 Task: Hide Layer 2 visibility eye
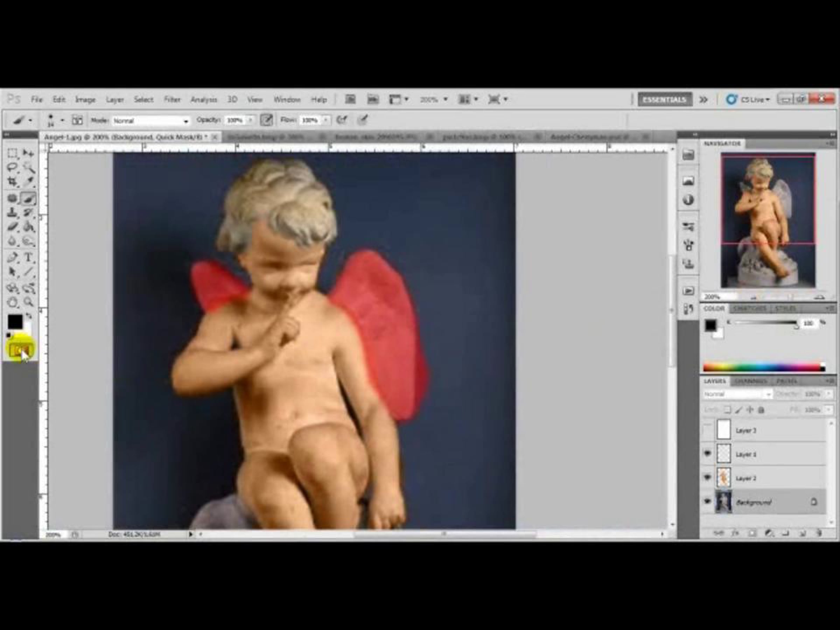point(707,477)
